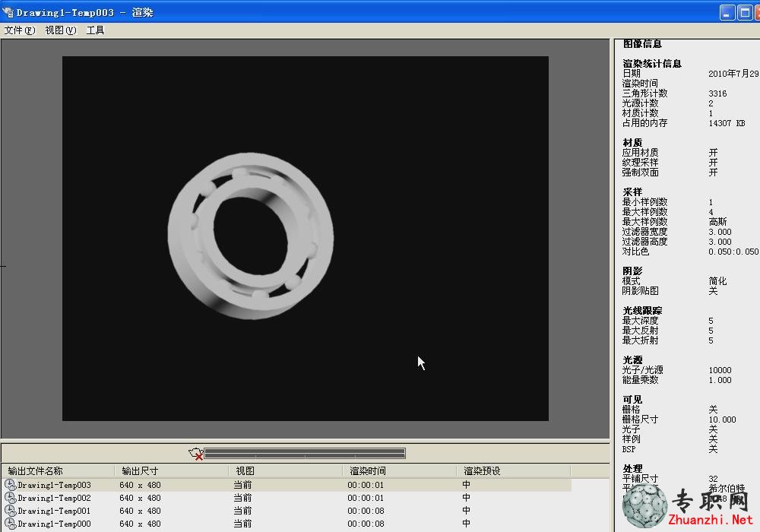Select the Drawing1-Temp001 file name
This screenshot has height=532, width=760.
point(54,511)
